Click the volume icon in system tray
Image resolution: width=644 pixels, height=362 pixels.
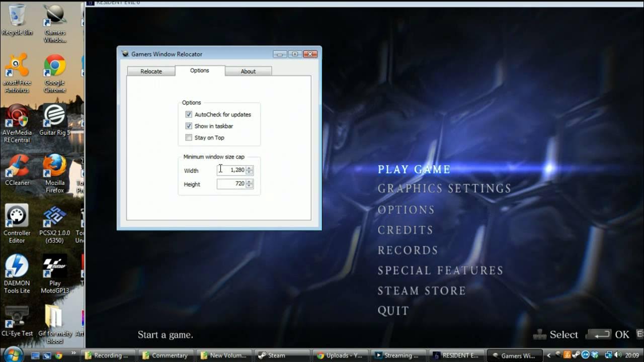[x=617, y=355]
